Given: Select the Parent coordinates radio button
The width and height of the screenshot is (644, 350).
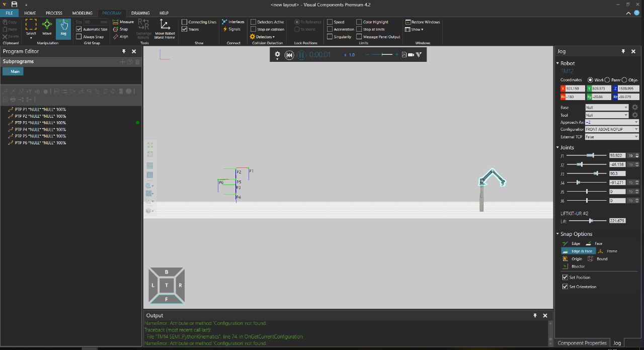Looking at the screenshot, I should pyautogui.click(x=607, y=80).
